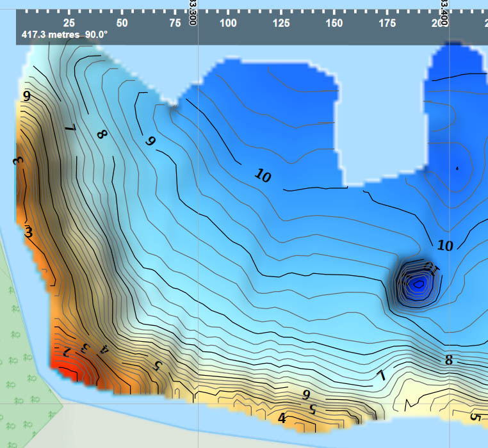Click the 33.400 longitude gridline label
The image size is (488, 448).
444,12
